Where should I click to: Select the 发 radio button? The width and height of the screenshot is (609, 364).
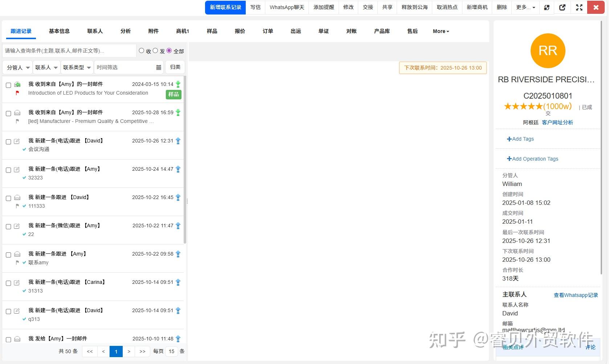coord(155,51)
